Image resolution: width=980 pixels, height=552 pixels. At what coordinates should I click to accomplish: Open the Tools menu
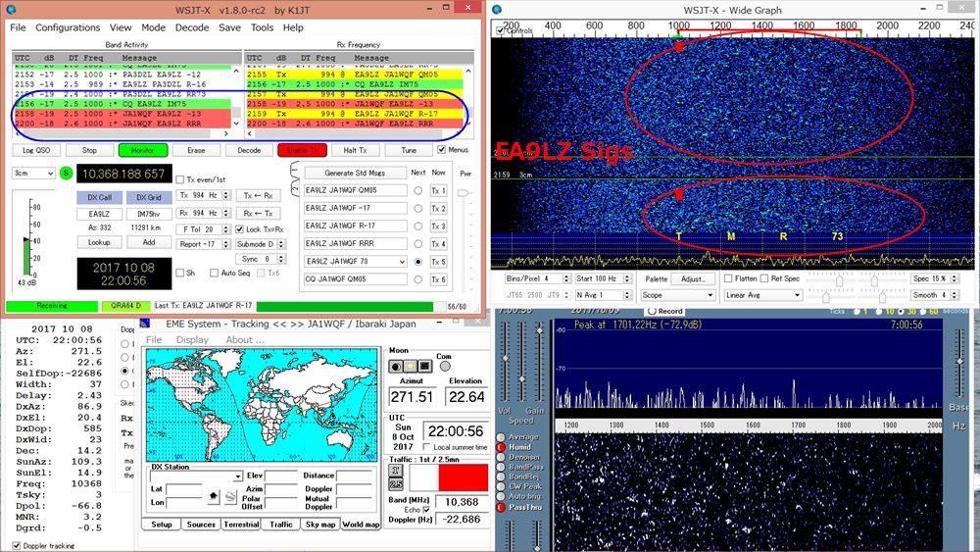point(262,27)
